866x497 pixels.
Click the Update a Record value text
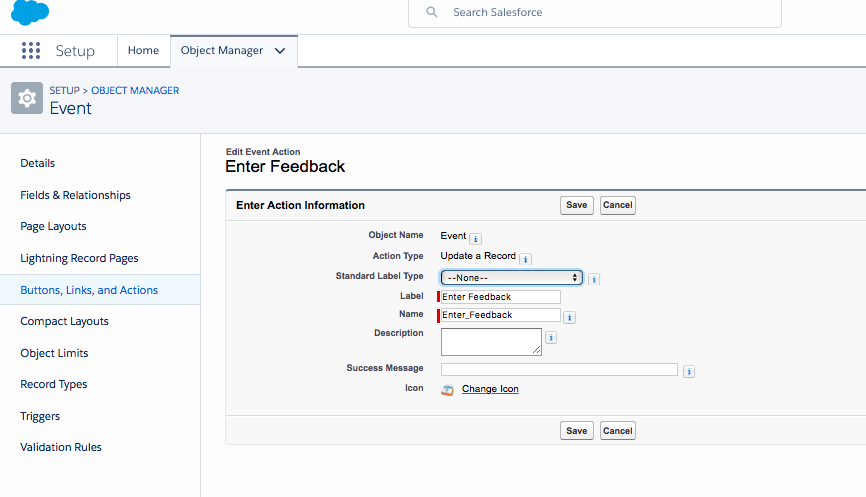tap(478, 256)
